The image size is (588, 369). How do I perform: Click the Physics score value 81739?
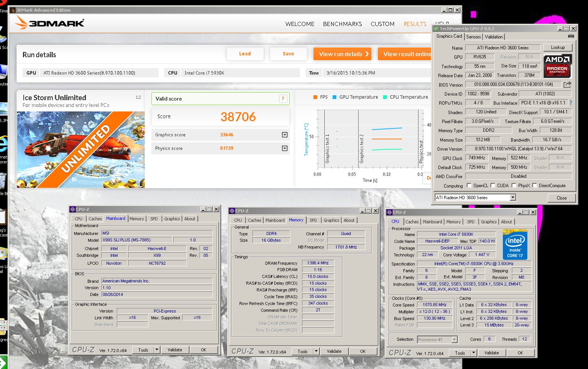227,148
